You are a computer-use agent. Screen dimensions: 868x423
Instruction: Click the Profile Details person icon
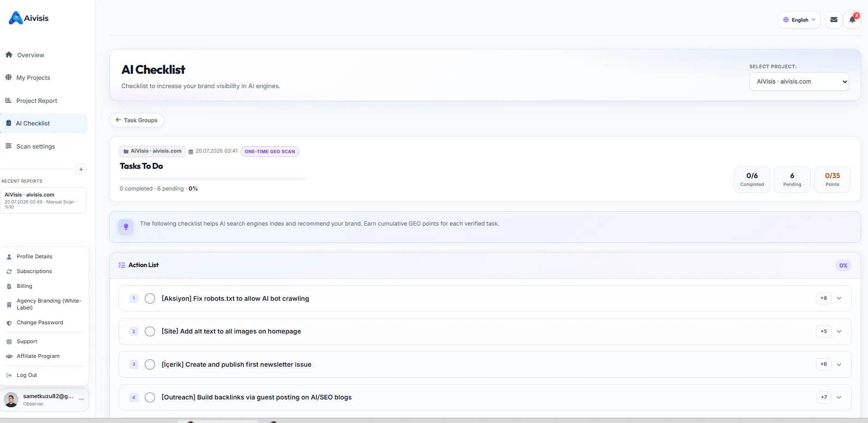tap(9, 257)
